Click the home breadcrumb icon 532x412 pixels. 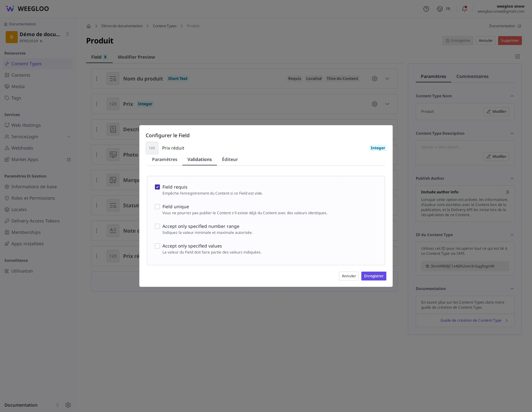tap(89, 26)
